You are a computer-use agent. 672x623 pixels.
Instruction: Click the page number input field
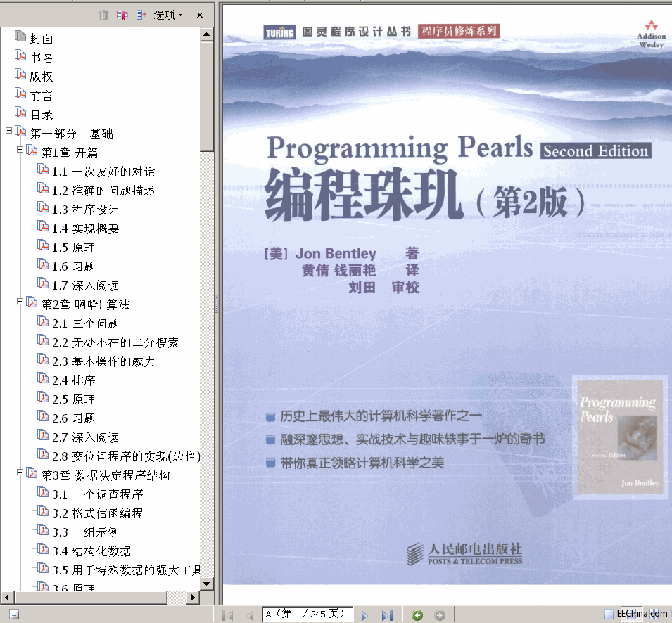(308, 615)
